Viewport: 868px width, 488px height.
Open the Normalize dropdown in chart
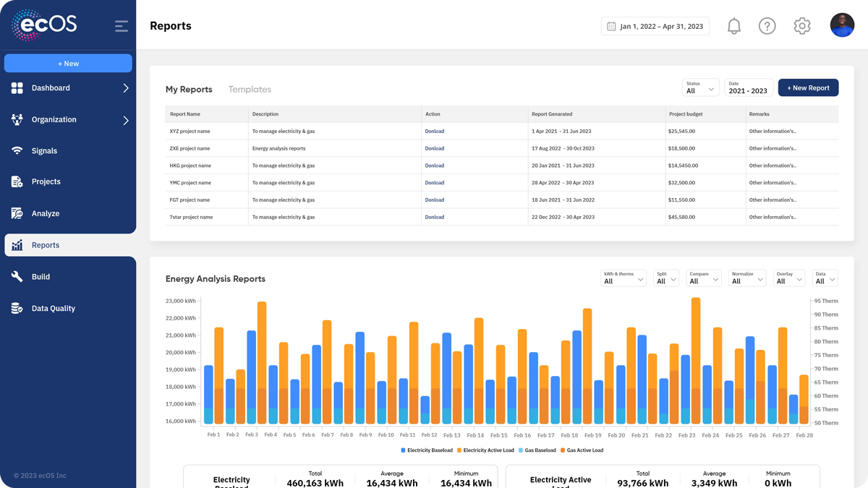pos(746,278)
